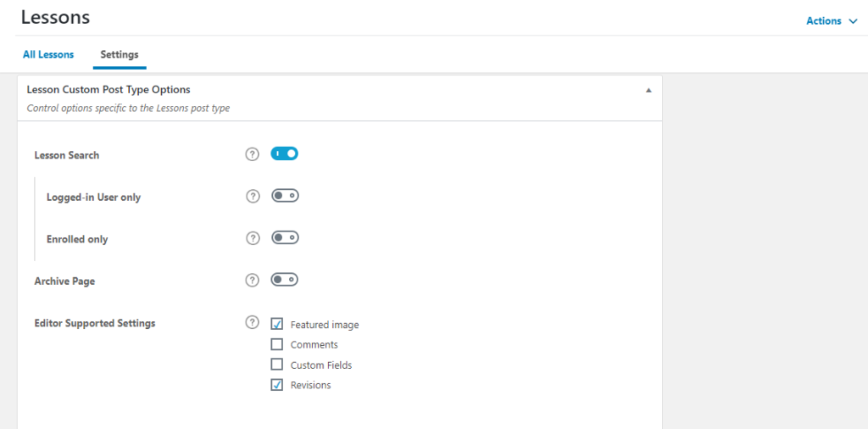868x429 pixels.
Task: Collapse the panel using the triangle arrow
Action: coord(648,90)
